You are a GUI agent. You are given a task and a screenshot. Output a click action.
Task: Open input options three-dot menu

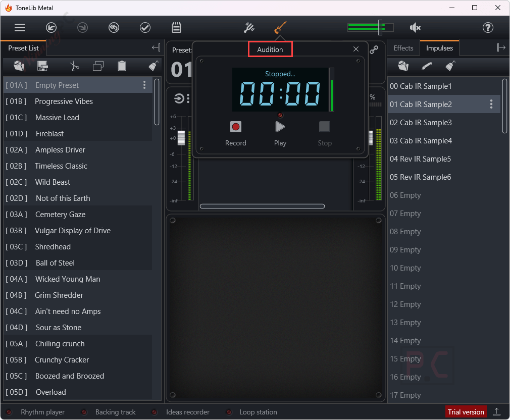[188, 98]
